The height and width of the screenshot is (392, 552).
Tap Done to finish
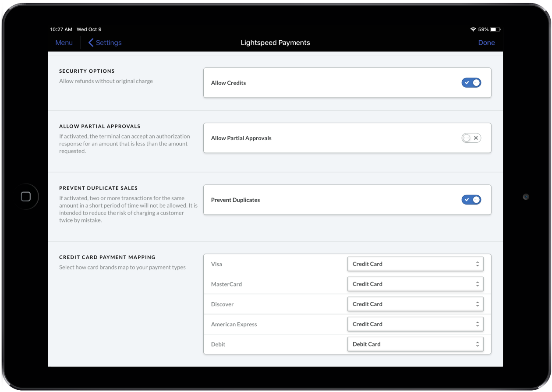(486, 42)
